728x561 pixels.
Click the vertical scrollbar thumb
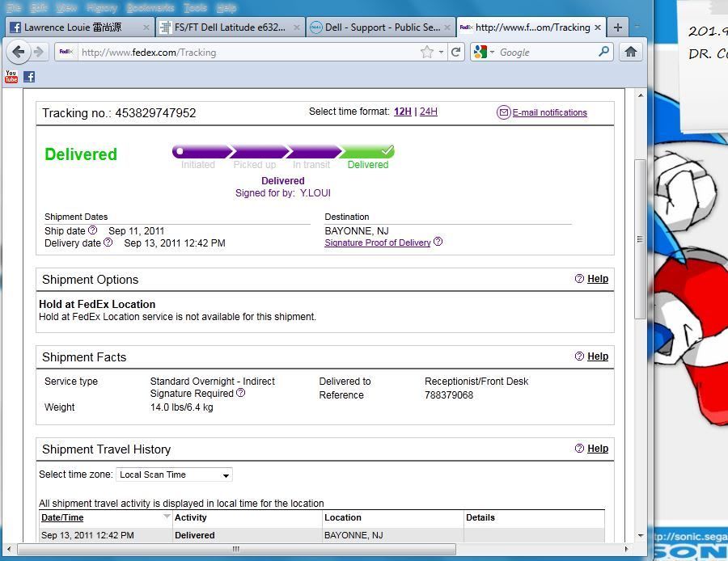click(x=641, y=239)
